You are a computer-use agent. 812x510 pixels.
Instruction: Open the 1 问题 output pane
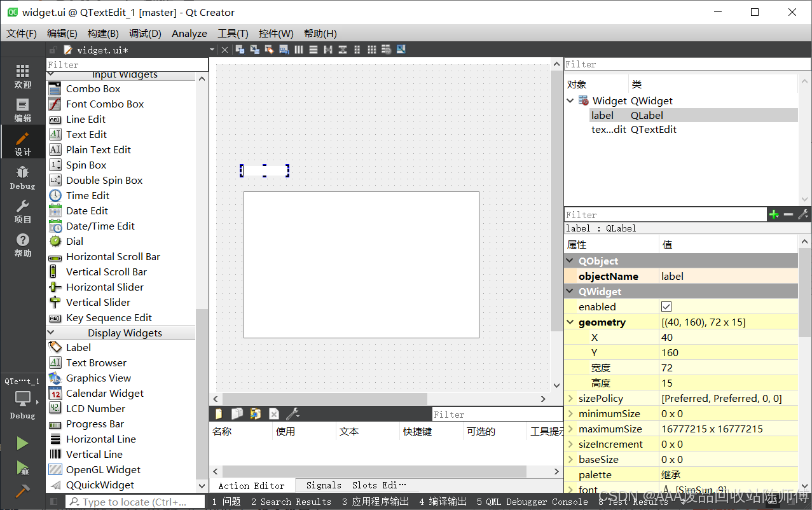point(226,502)
